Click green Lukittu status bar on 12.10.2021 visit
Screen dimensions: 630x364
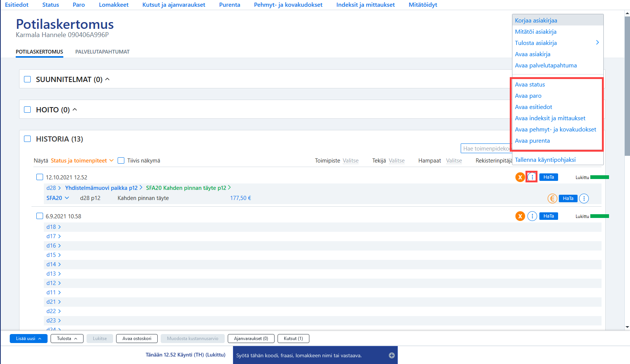(600, 177)
